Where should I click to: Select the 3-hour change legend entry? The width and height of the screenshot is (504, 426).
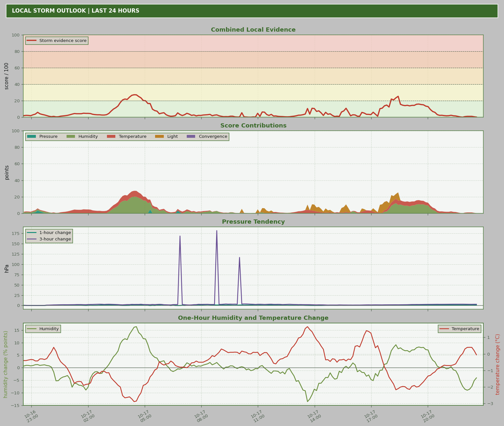[x=49, y=239]
